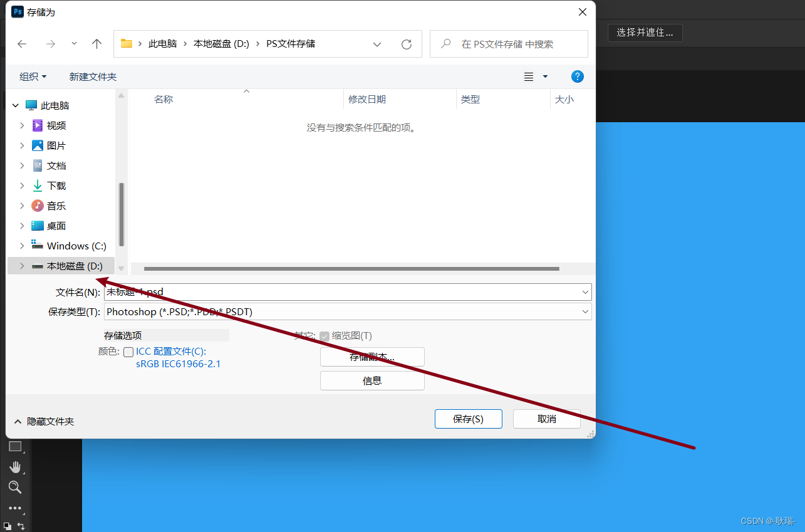Open recent locations dropdown chevron
Screen dimensions: 805x532
click(74, 44)
